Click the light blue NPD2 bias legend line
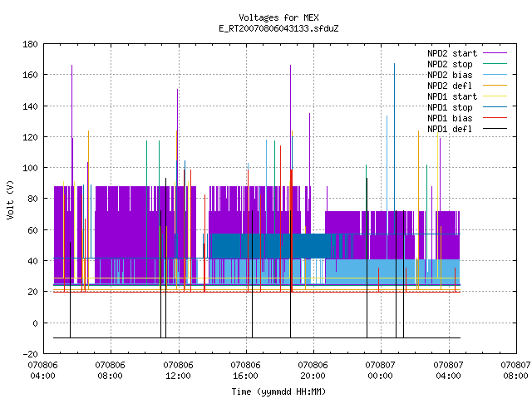The width and height of the screenshot is (532, 399). click(x=495, y=75)
